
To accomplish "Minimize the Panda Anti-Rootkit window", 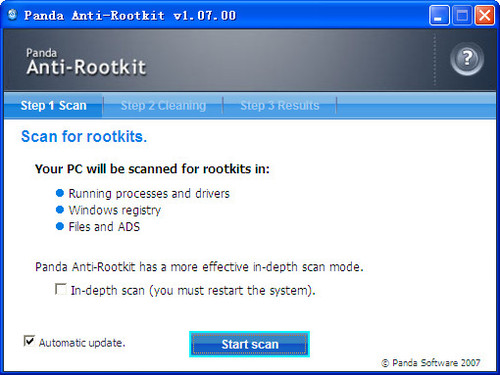I will [x=439, y=15].
